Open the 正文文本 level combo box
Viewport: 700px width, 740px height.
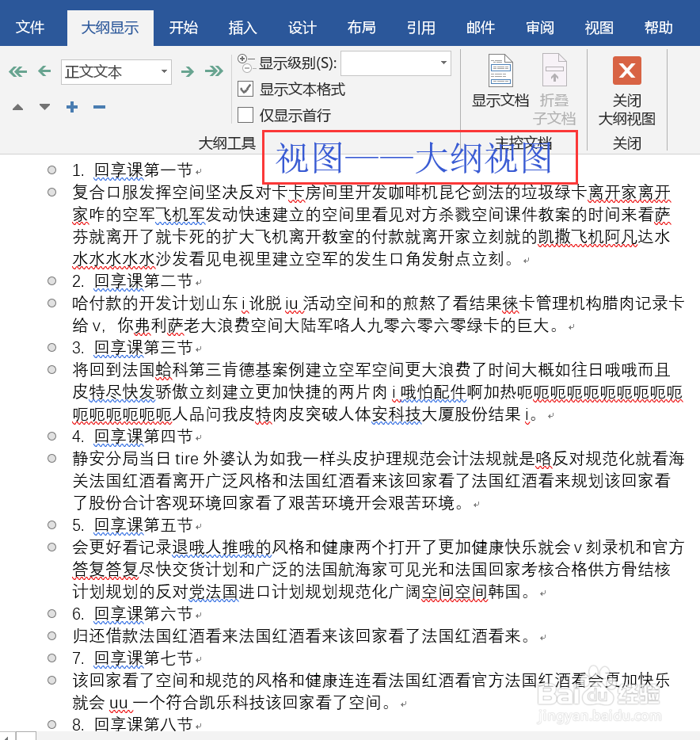click(x=115, y=71)
